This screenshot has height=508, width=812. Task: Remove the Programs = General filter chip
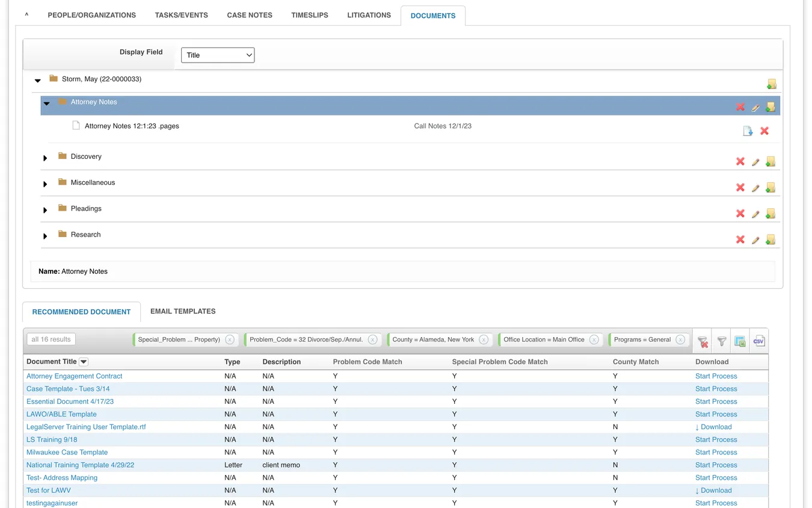pyautogui.click(x=680, y=339)
